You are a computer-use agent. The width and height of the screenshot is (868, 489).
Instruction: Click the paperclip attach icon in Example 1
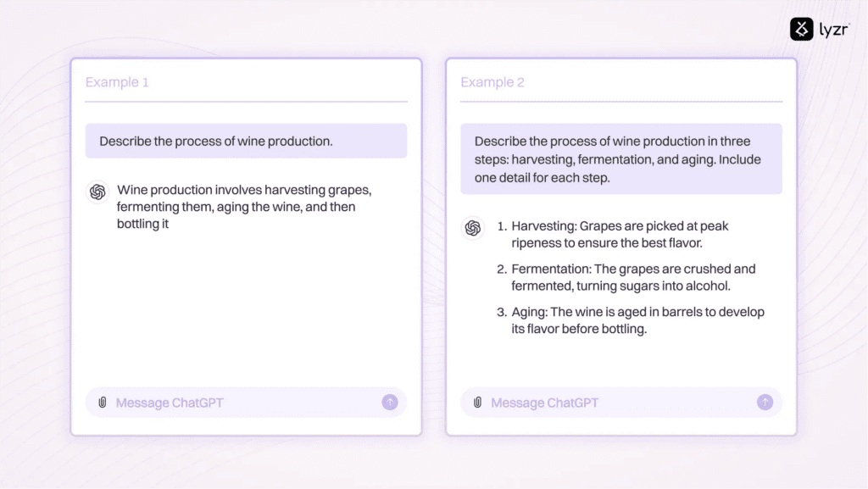click(103, 403)
